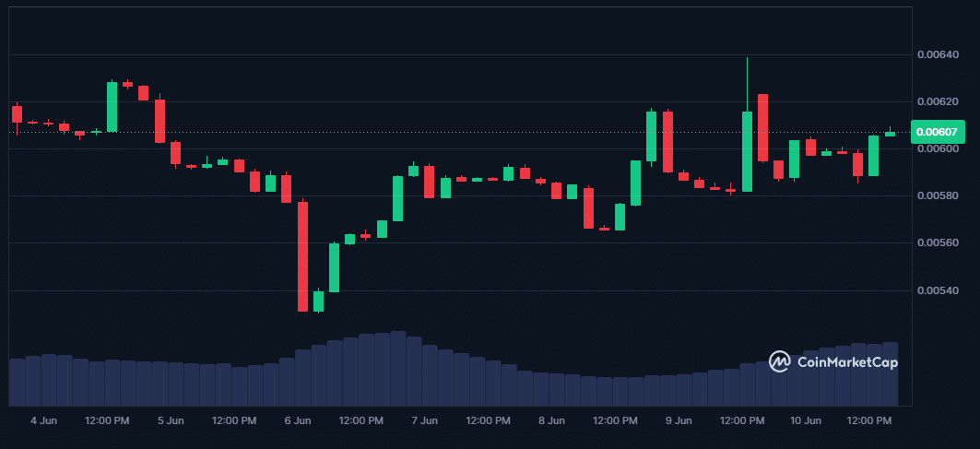The width and height of the screenshot is (980, 449).
Task: Select the 0.00560 price axis label
Action: (936, 243)
